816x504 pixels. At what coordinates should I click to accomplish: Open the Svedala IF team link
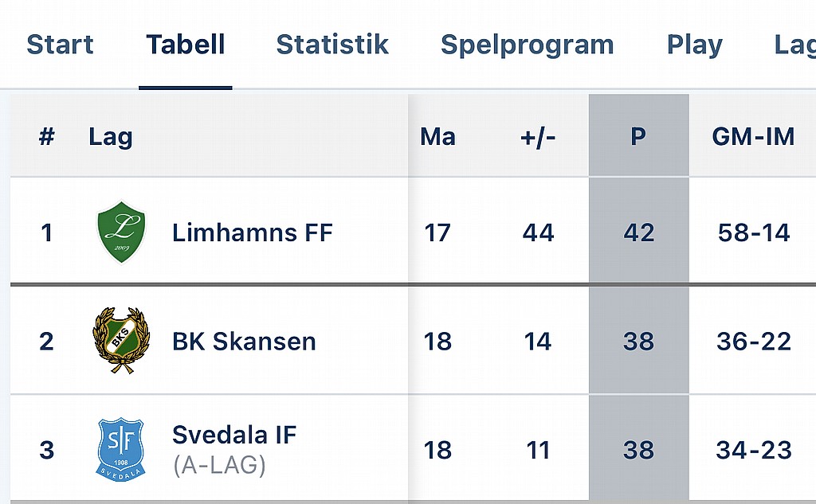[x=234, y=436]
